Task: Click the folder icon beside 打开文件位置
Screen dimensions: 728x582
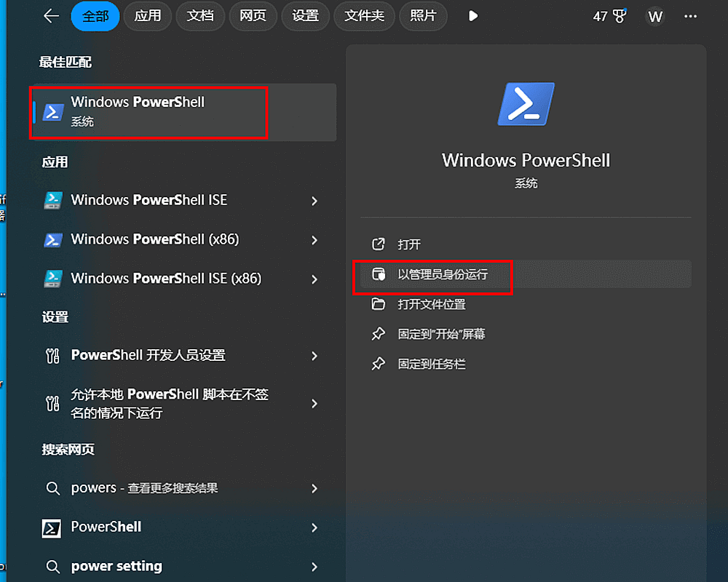Action: pyautogui.click(x=378, y=304)
